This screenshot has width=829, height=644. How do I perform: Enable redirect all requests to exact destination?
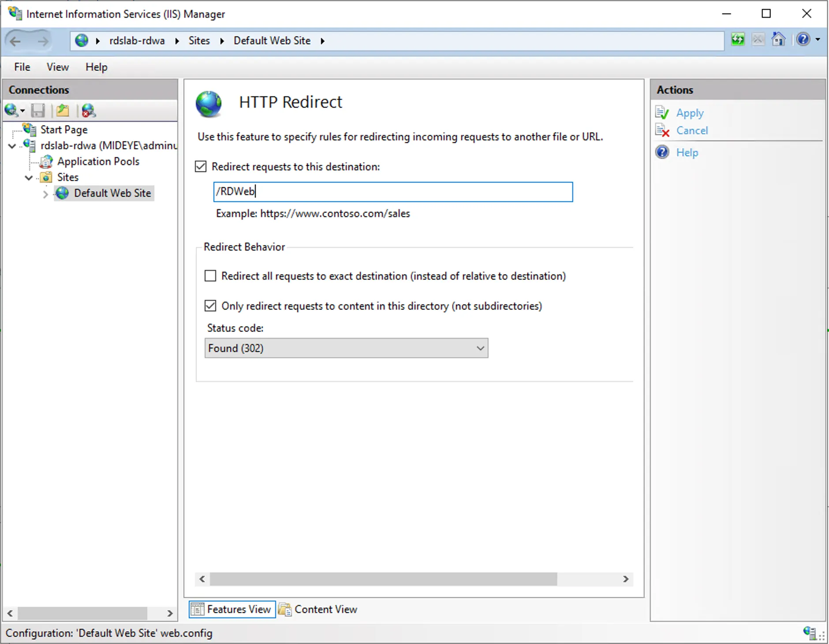(210, 276)
